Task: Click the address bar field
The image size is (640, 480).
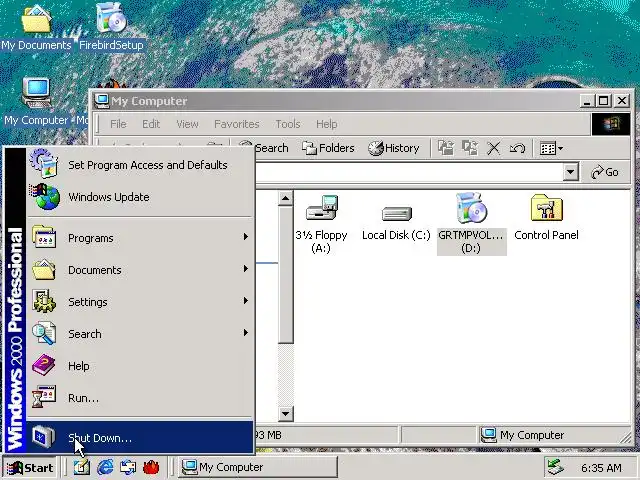Action: [x=409, y=172]
